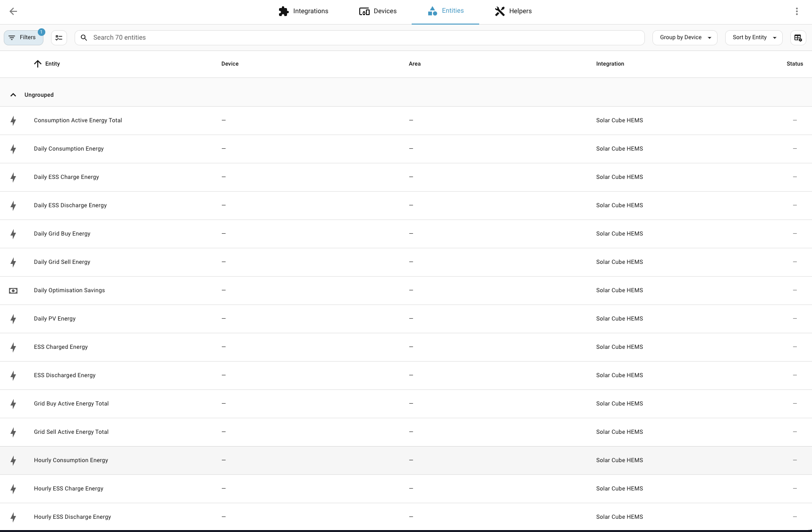Click lightning icon of Hourly Consumption Energy
Image resolution: width=812 pixels, height=532 pixels.
[13, 461]
